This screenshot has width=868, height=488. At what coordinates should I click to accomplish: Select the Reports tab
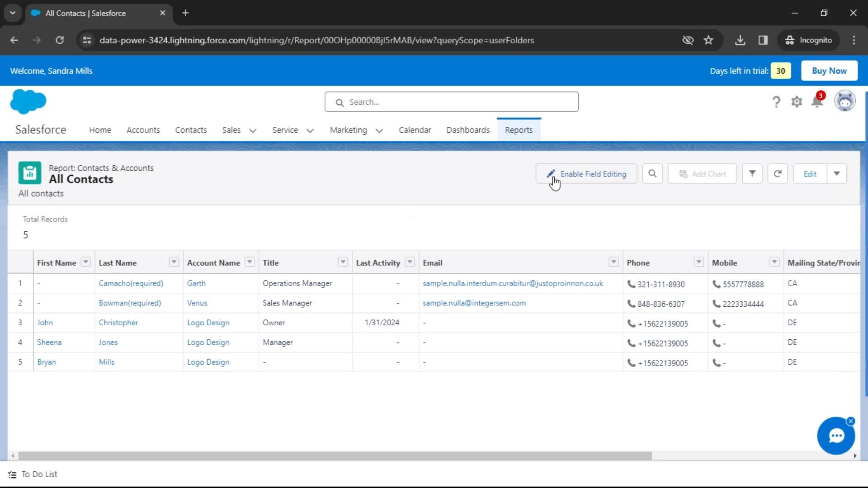[x=519, y=130]
